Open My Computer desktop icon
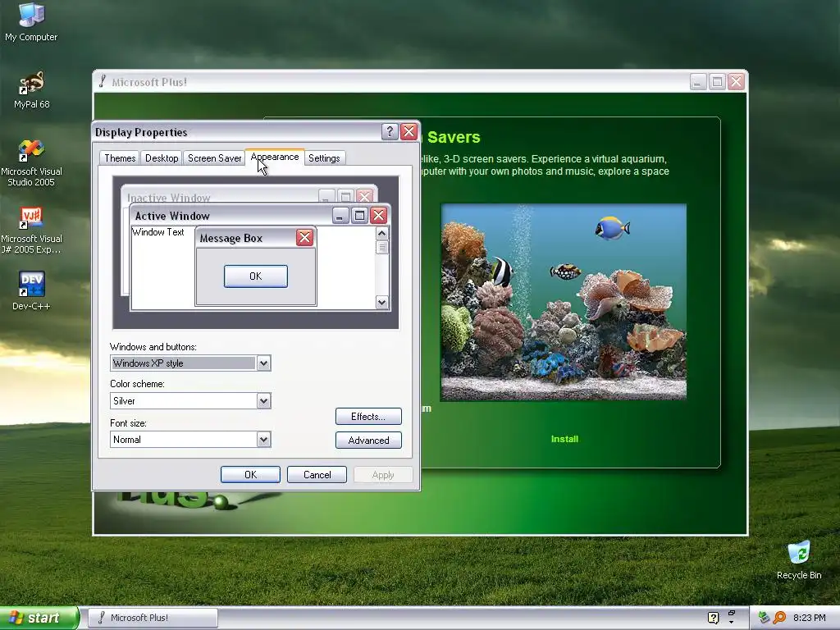 click(31, 21)
